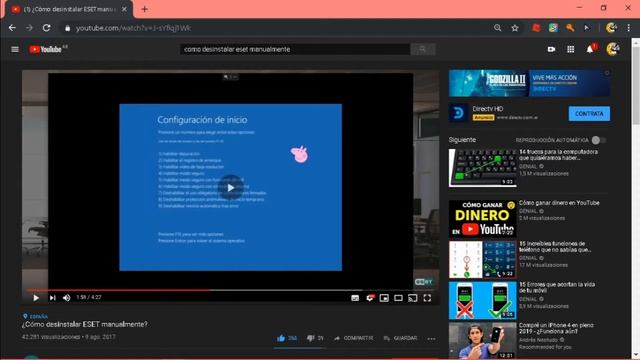Open the red extension icon in toolbar

(536, 28)
